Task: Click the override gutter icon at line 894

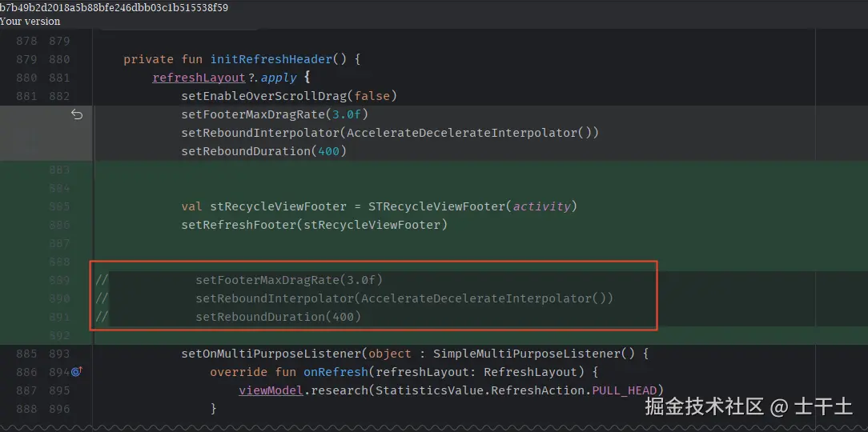Action: [76, 372]
